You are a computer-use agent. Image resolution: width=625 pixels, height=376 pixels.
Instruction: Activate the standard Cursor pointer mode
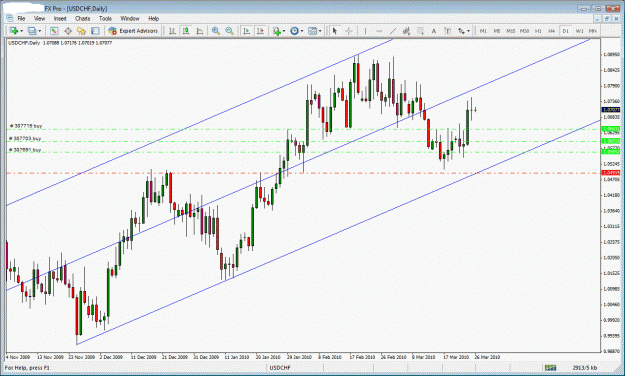pos(335,31)
